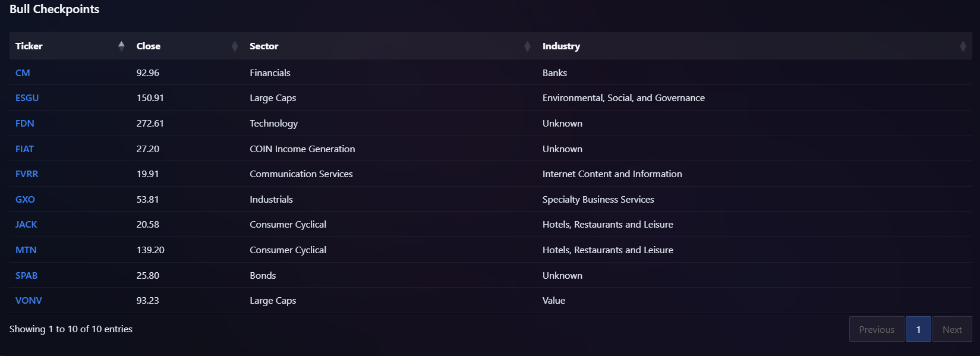Click the GXO ticker link
Screen dimensions: 980x356
(x=25, y=200)
